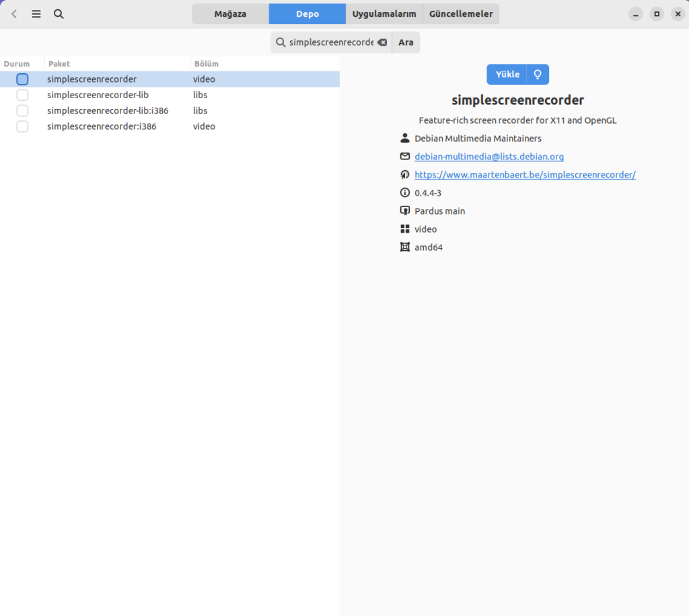
Task: Select the simplescreenrecorder:i386 package row
Action: coord(170,127)
